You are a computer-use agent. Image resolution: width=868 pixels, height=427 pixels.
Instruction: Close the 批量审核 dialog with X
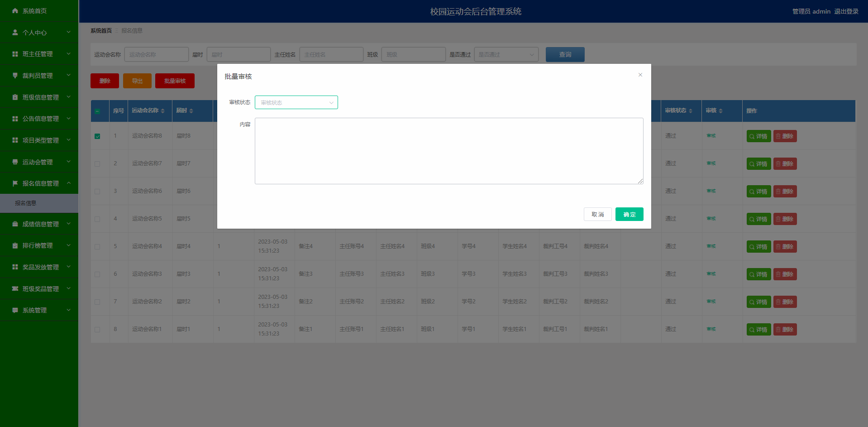click(640, 75)
